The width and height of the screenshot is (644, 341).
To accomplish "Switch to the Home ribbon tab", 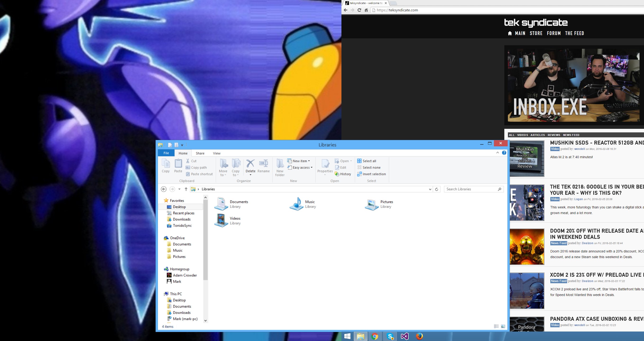I will [183, 153].
